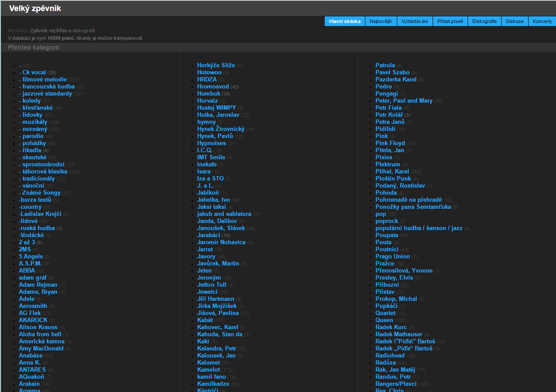556x392 pixels.
Task: Open the Rangers/Plavci category
Action: coord(396,384)
